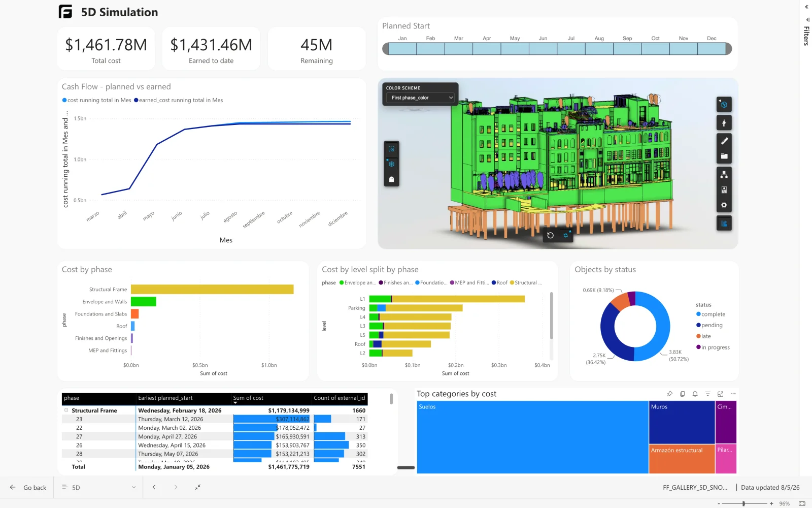812x508 pixels.
Task: Toggle Envelope legend item in level chart
Action: [358, 282]
